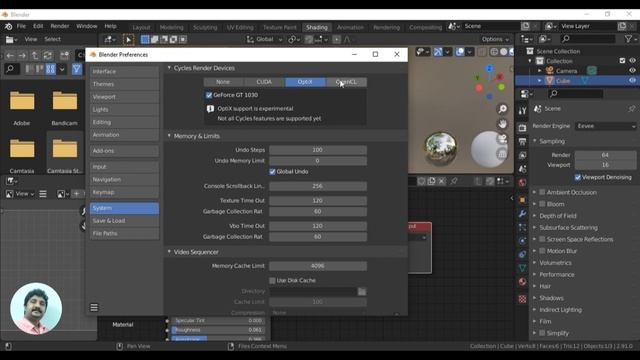Pin the Scene properties panel
This screenshot has width=640, height=360.
click(631, 109)
